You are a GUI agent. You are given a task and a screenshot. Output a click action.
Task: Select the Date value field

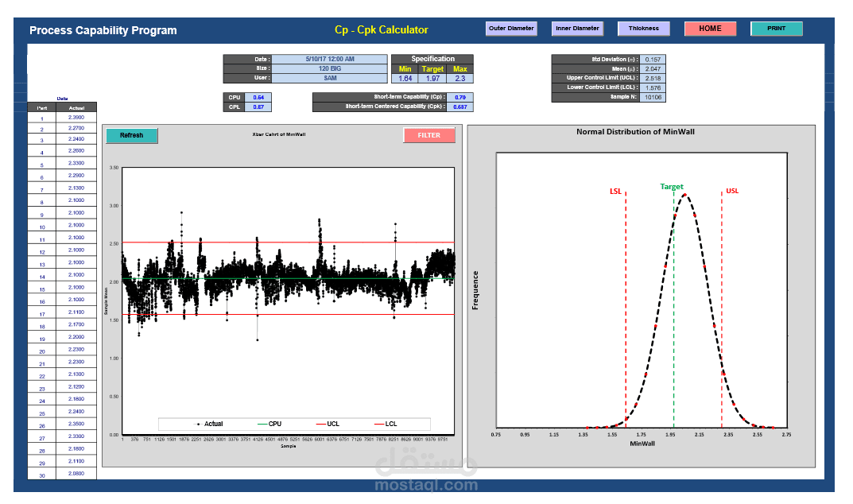point(330,59)
